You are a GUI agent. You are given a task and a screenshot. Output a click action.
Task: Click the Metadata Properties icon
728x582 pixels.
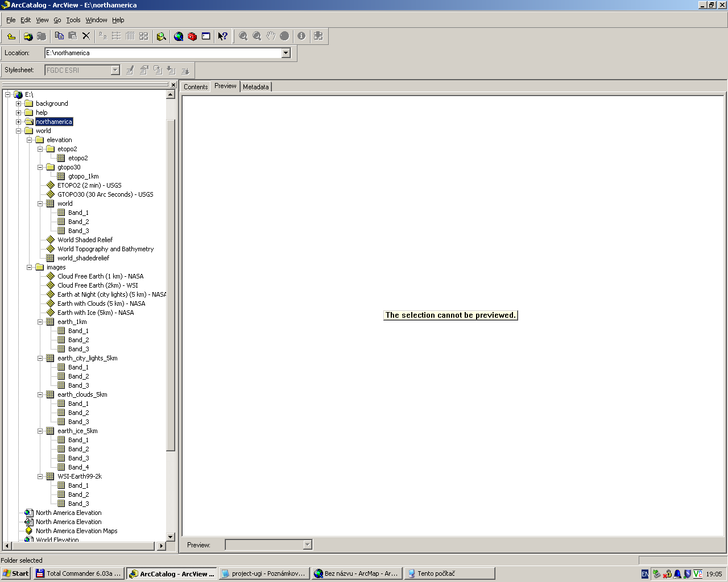coord(144,70)
